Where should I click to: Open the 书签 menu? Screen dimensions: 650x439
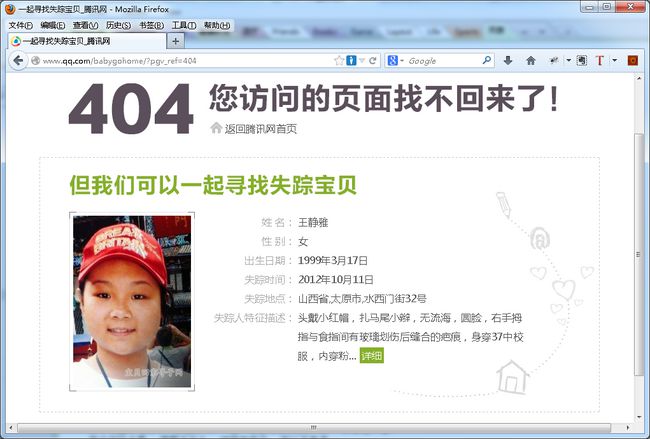(x=151, y=25)
